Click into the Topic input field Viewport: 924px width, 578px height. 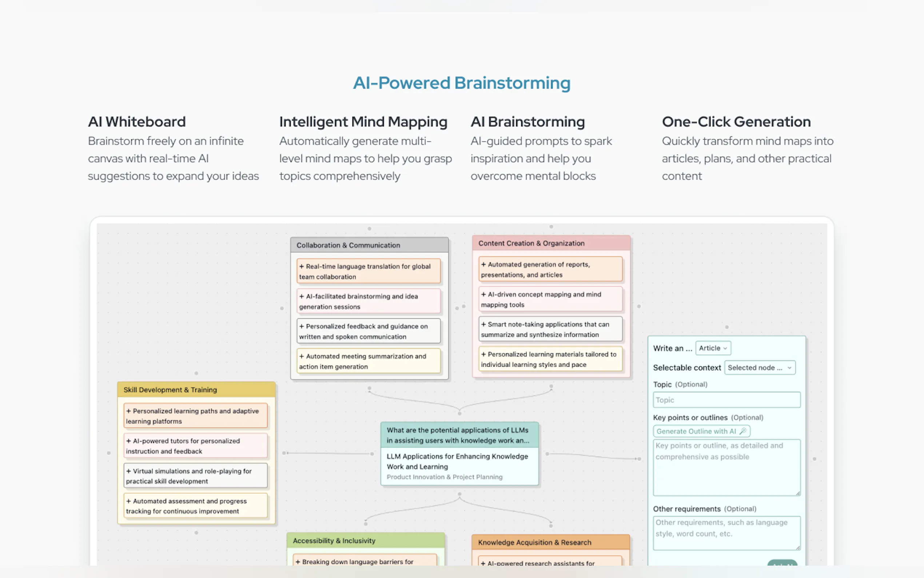pyautogui.click(x=726, y=400)
